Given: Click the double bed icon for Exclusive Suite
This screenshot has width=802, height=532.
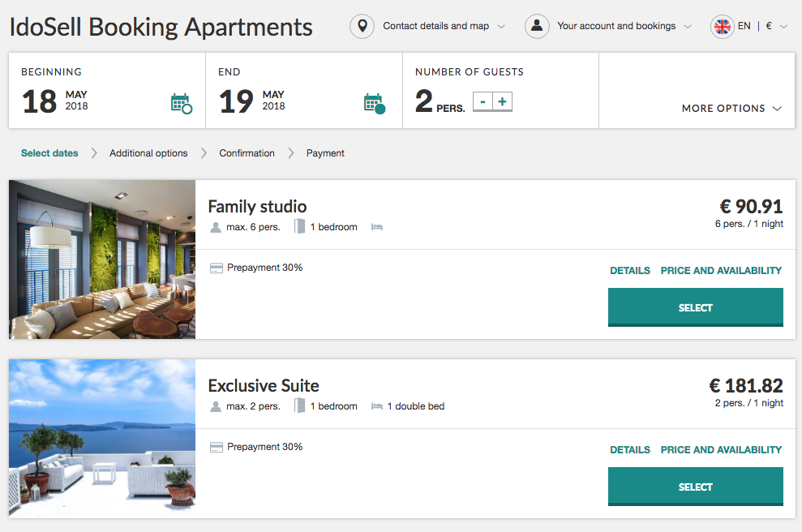Looking at the screenshot, I should click(x=377, y=406).
